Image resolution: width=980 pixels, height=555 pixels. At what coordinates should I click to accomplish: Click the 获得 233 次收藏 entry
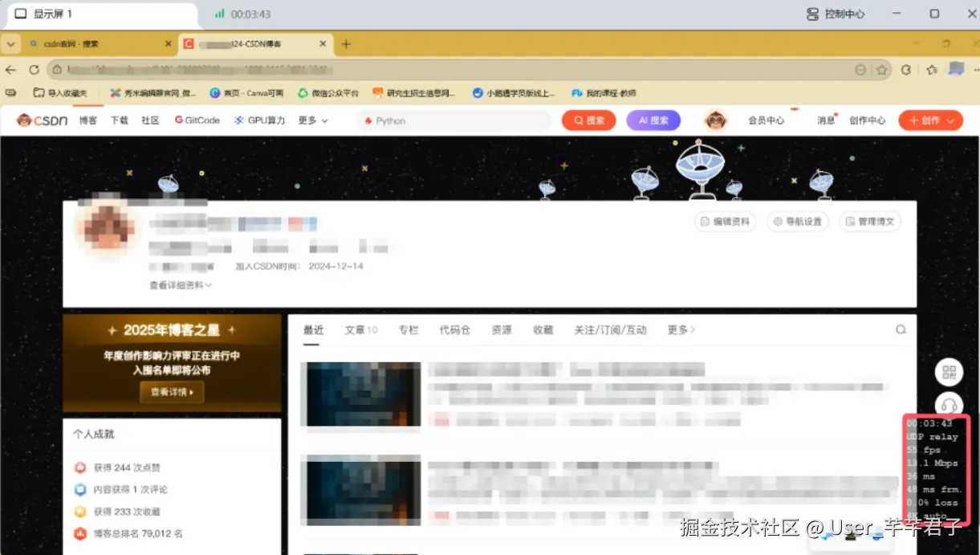[119, 512]
